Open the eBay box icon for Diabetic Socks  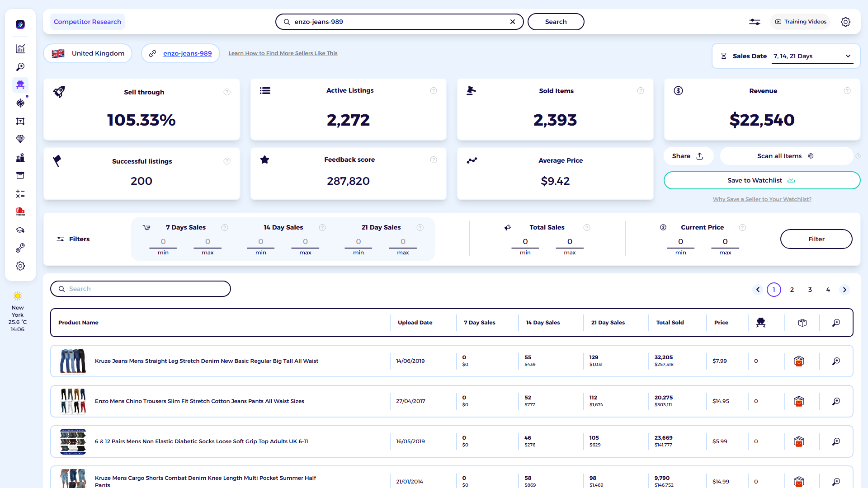coord(799,441)
